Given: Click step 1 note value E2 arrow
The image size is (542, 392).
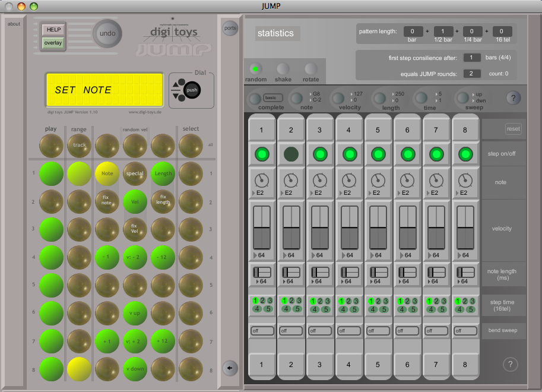Looking at the screenshot, I should pos(253,193).
